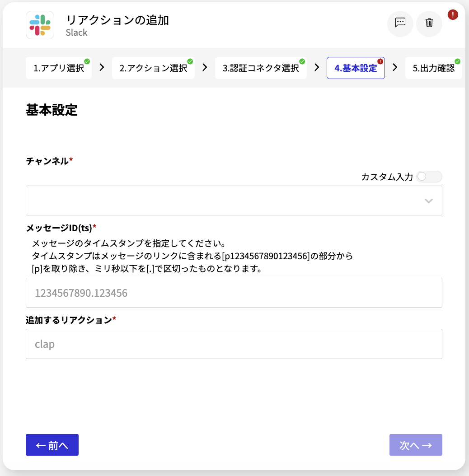Image resolution: width=469 pixels, height=476 pixels.
Task: Click the 次へ → next button
Action: [x=416, y=445]
